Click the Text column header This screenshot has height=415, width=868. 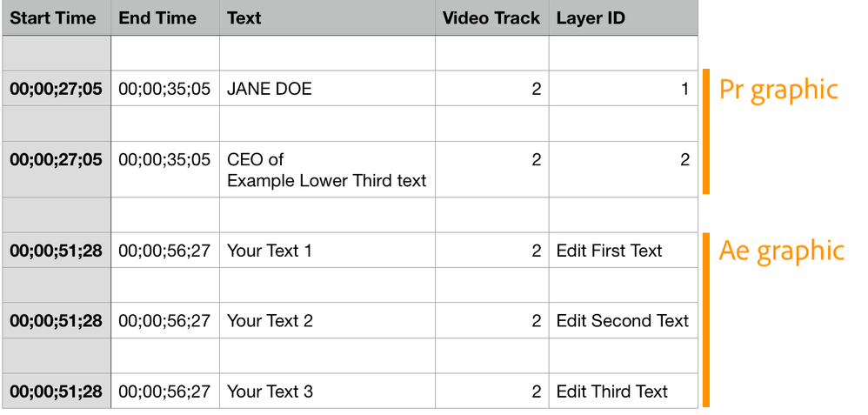(244, 17)
